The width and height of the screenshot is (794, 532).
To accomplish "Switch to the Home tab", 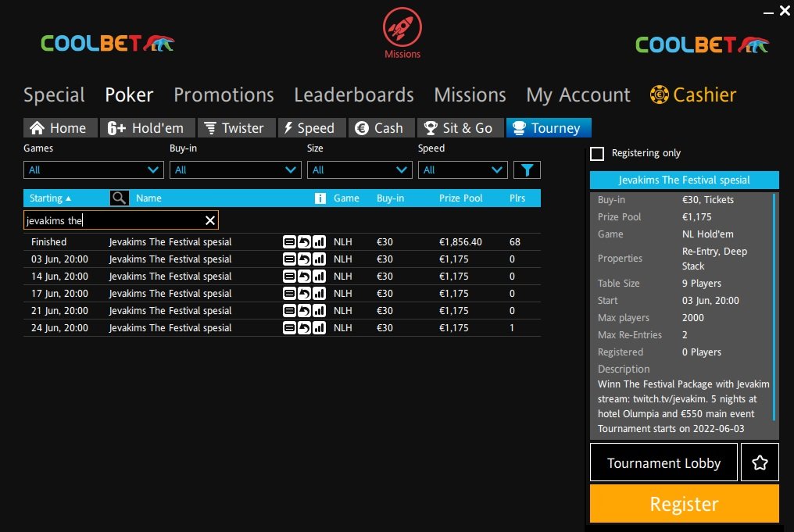I will (x=60, y=128).
